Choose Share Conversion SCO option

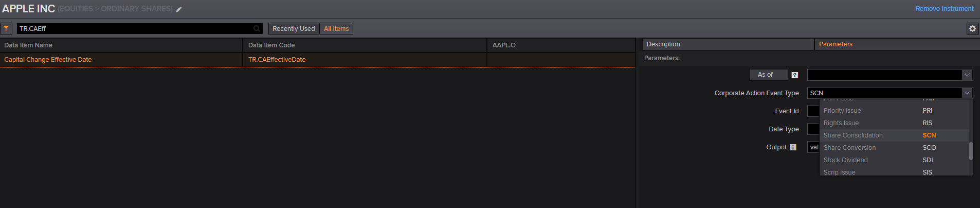tap(894, 148)
